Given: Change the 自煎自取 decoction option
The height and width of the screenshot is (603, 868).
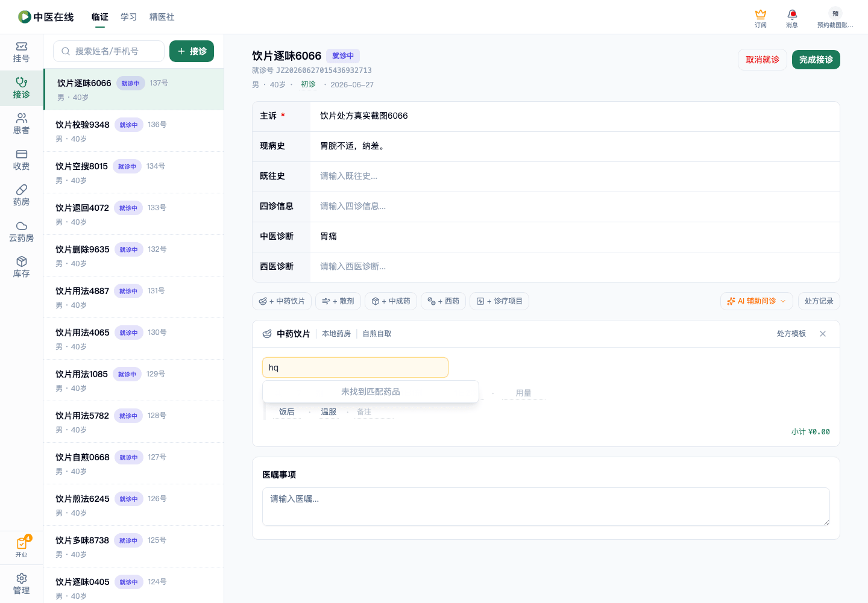Looking at the screenshot, I should point(377,334).
